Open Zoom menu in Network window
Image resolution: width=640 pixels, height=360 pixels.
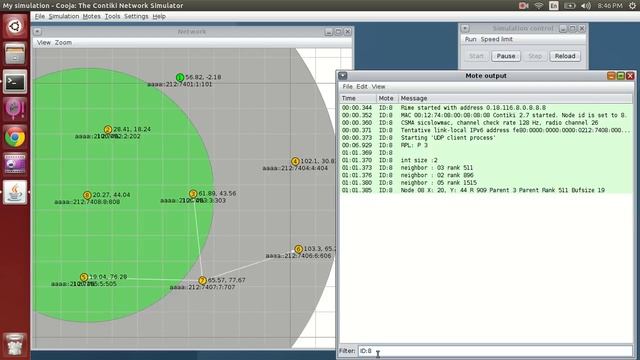(63, 42)
